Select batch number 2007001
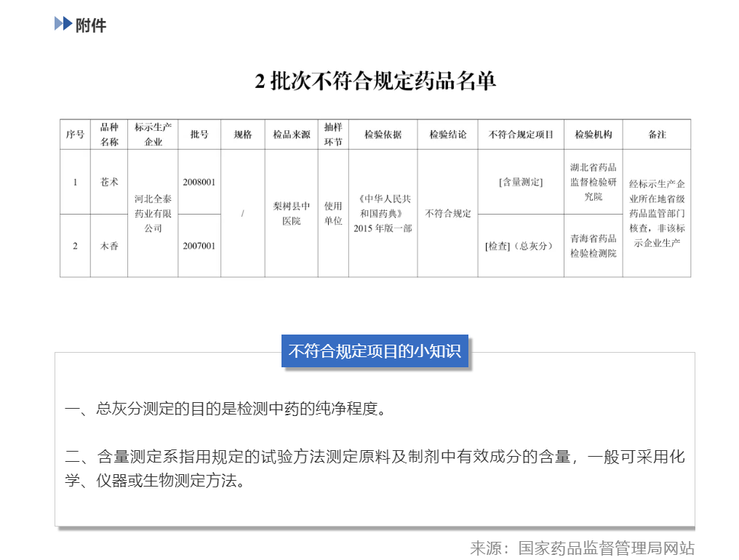 tap(199, 246)
